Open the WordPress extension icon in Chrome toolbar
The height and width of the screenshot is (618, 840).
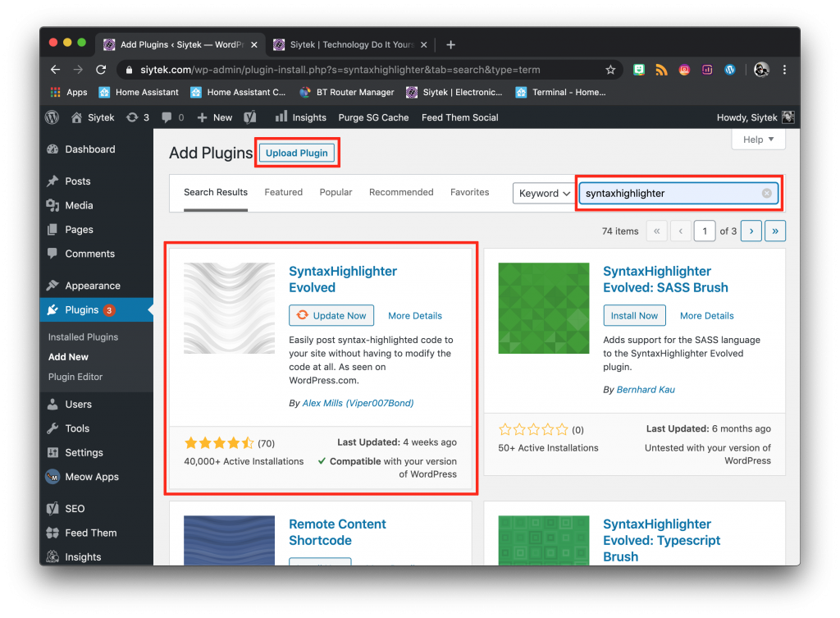pyautogui.click(x=729, y=70)
